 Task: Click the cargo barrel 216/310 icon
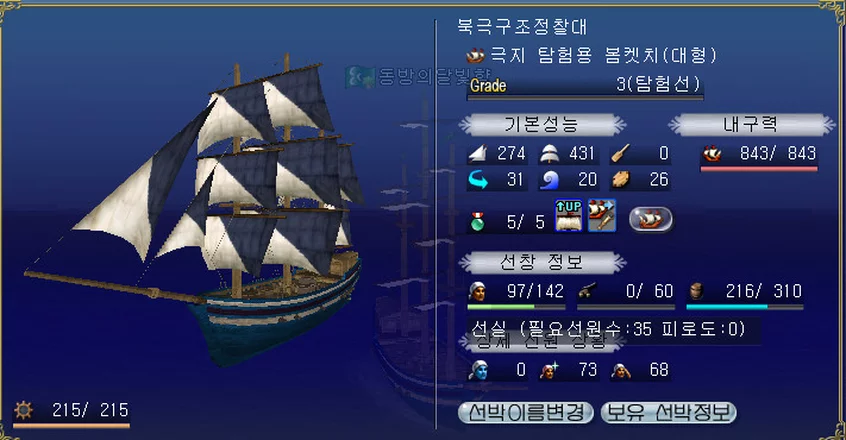pyautogui.click(x=697, y=292)
